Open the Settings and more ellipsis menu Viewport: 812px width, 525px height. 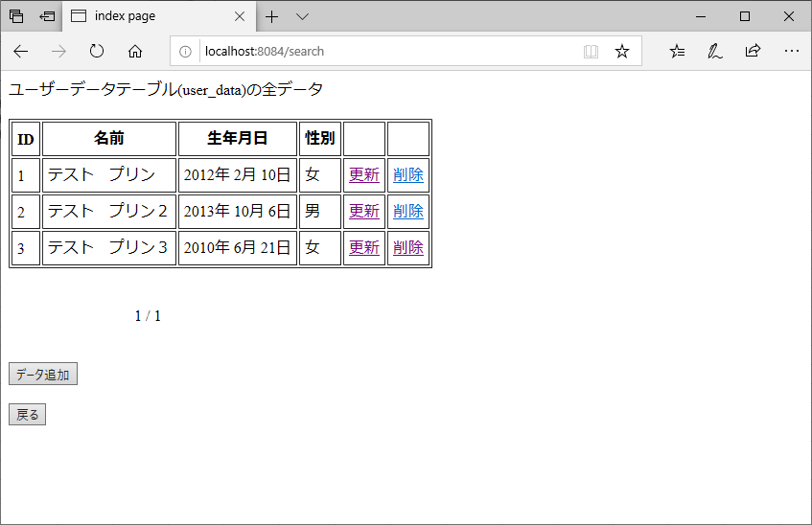[x=791, y=52]
